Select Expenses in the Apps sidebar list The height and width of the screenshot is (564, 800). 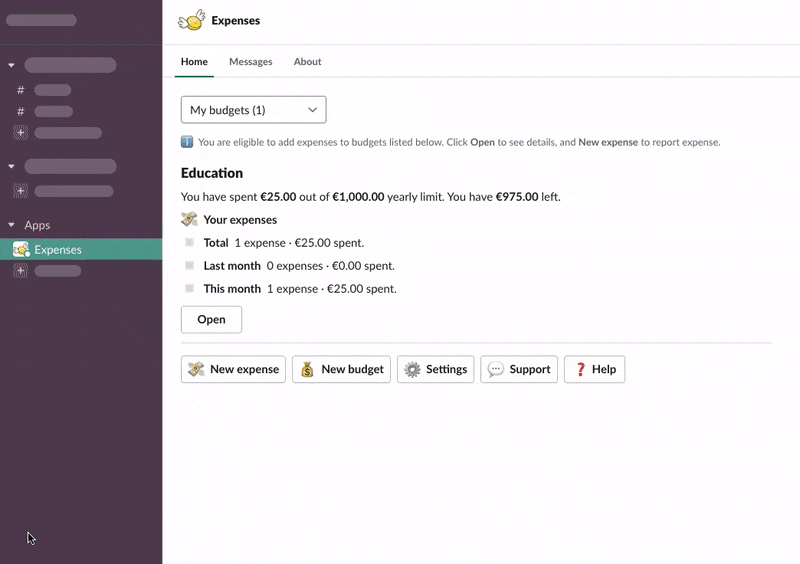[x=81, y=249]
